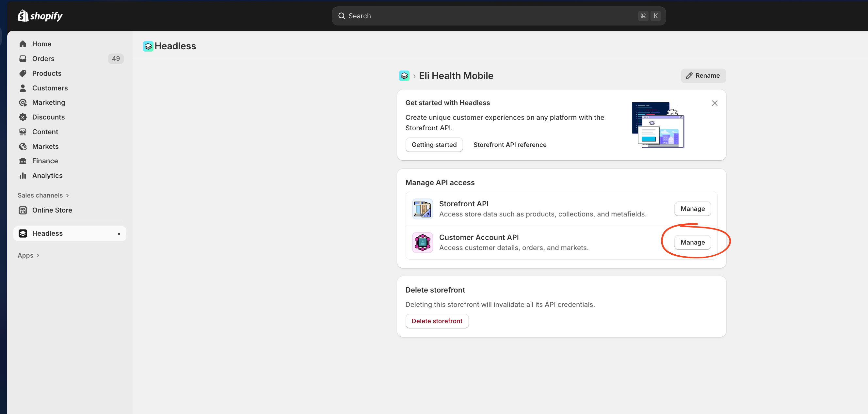Select the Marketing megaphone icon
Image resolution: width=868 pixels, height=414 pixels.
pyautogui.click(x=23, y=103)
